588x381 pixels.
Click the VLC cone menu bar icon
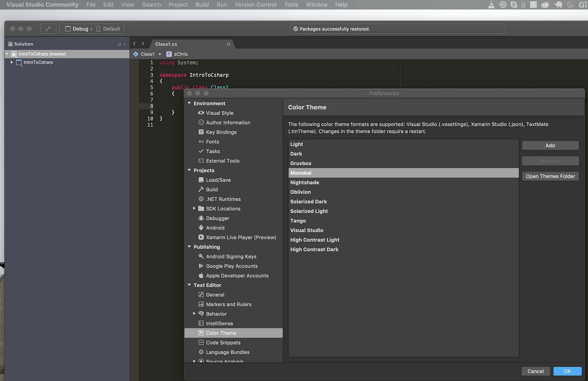(491, 4)
